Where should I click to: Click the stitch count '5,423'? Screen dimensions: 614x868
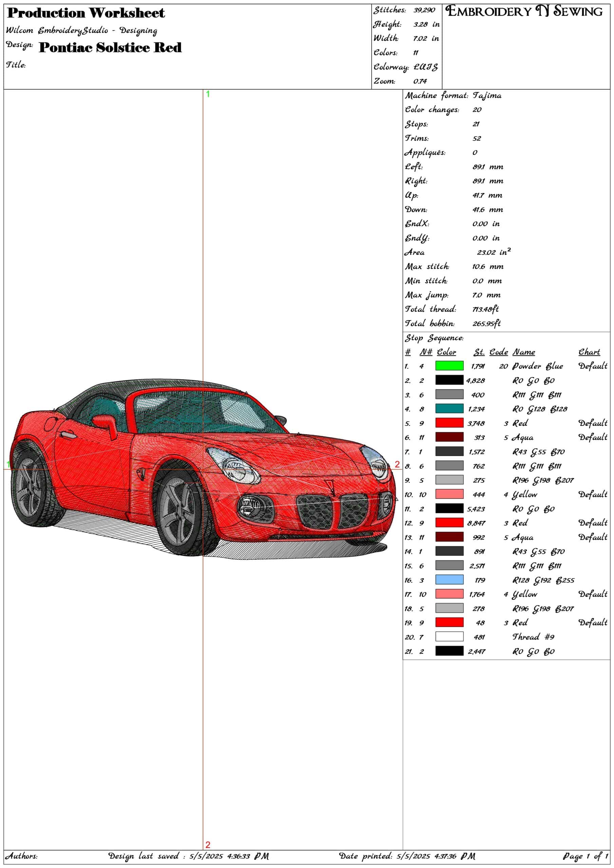pyautogui.click(x=476, y=509)
